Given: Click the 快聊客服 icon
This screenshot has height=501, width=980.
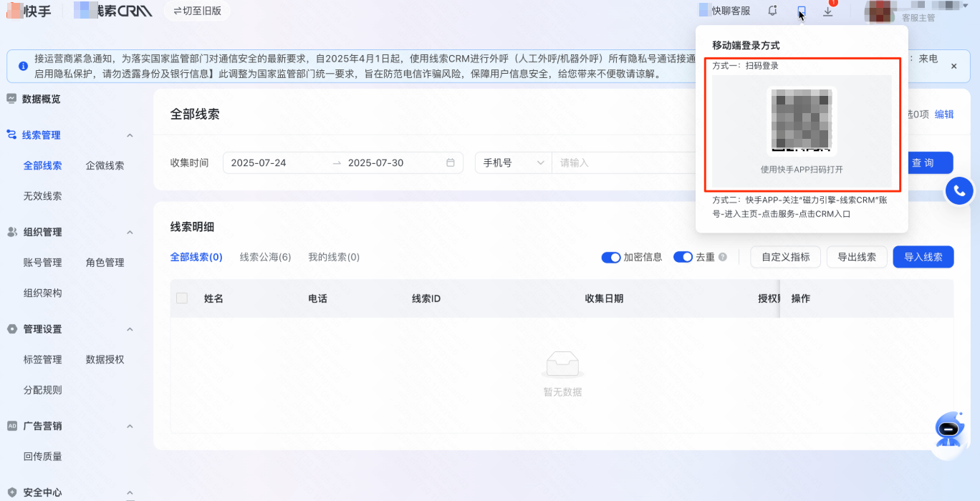Looking at the screenshot, I should click(703, 11).
